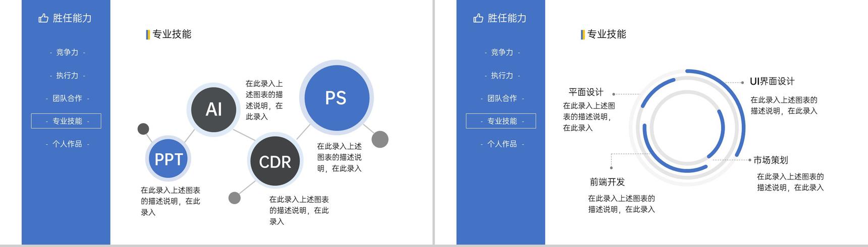Click the small dark dot above PPT
868x247 pixels.
click(x=143, y=129)
